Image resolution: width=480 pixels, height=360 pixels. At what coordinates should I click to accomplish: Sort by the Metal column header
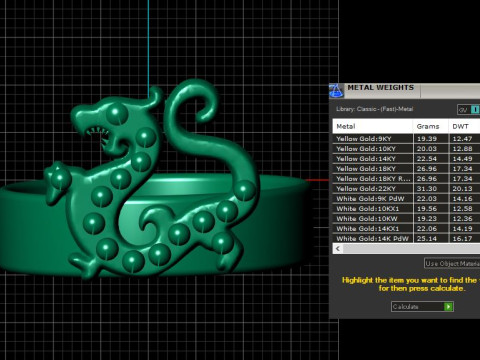(373, 126)
